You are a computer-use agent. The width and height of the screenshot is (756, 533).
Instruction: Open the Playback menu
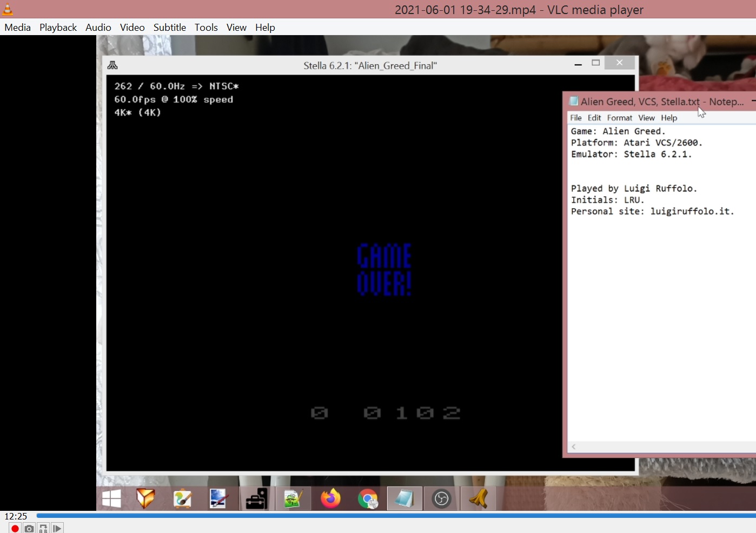point(58,28)
